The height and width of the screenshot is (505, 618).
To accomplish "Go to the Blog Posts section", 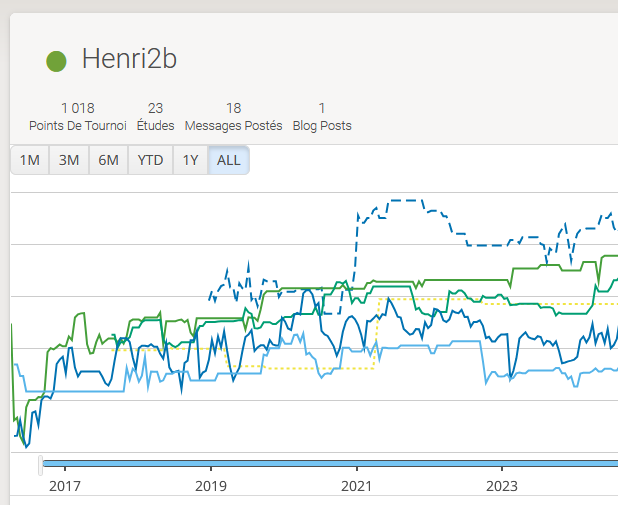I will tap(321, 117).
